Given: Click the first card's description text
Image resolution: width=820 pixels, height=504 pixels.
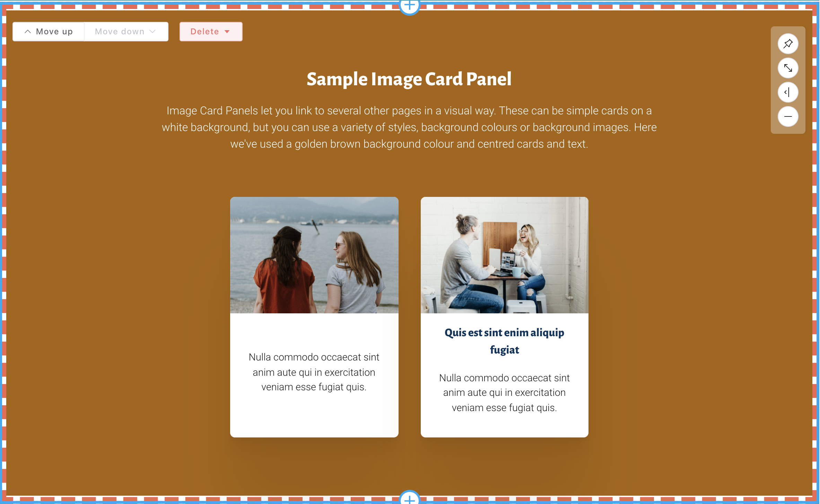Looking at the screenshot, I should pyautogui.click(x=314, y=372).
